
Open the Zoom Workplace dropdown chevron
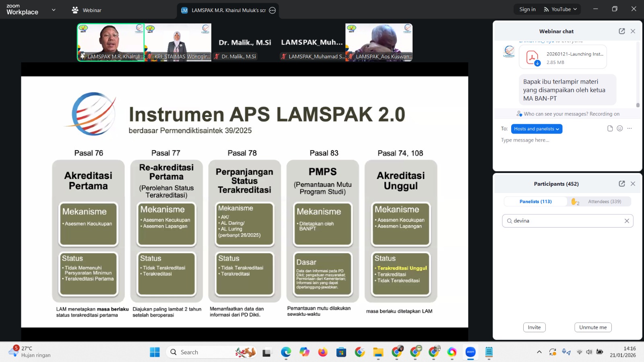(x=54, y=10)
